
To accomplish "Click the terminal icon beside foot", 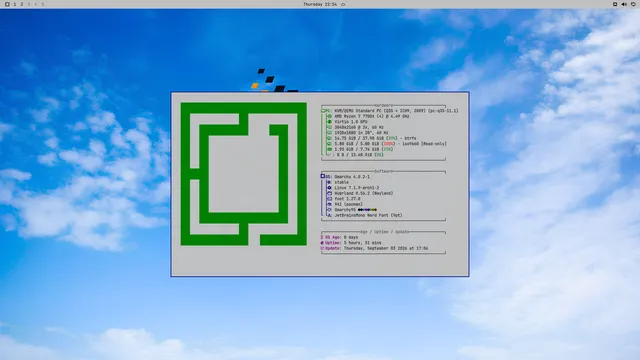I will pyautogui.click(x=329, y=199).
